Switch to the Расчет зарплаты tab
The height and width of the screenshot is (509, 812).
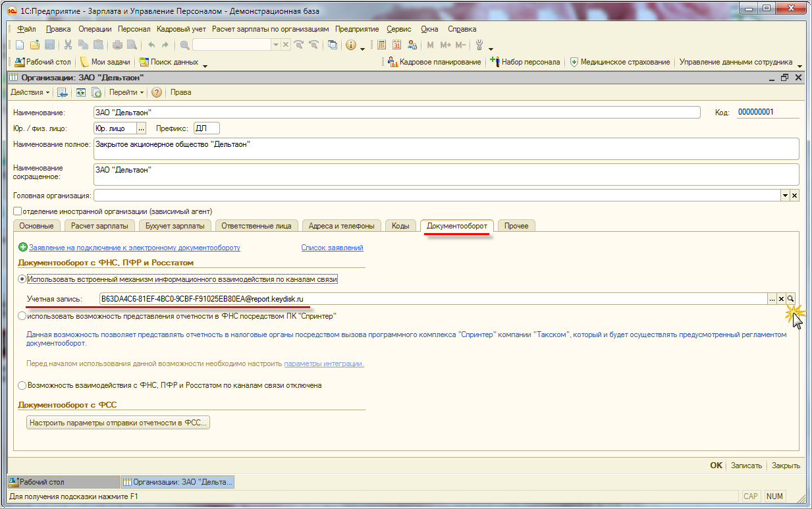tap(100, 226)
